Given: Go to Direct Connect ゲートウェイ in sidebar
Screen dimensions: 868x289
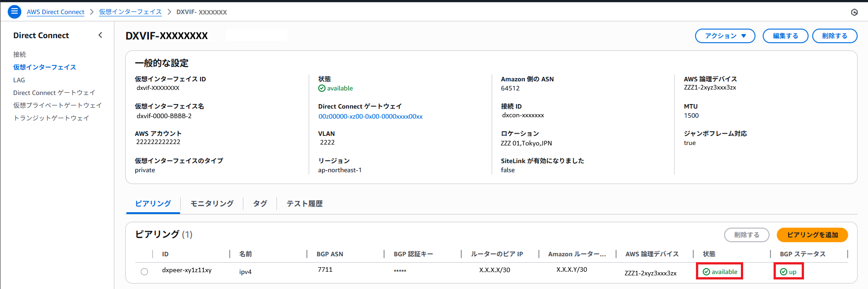Looking at the screenshot, I should tap(54, 93).
